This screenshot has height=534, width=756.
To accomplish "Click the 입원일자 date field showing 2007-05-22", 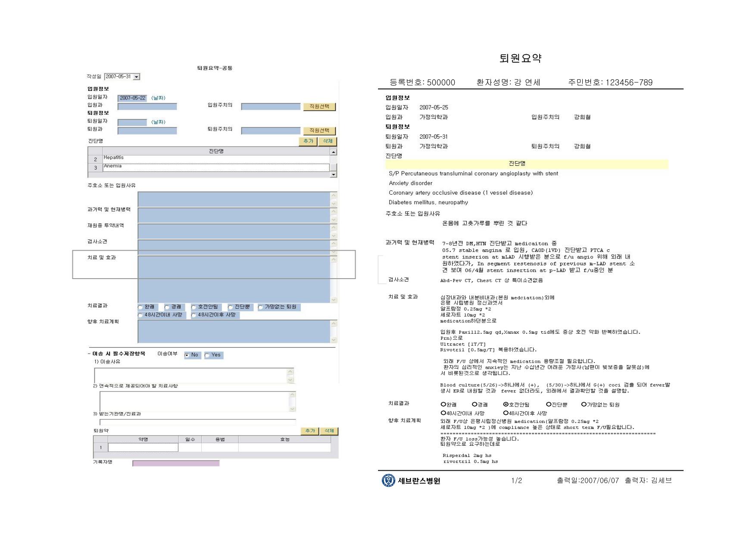I will tap(132, 98).
